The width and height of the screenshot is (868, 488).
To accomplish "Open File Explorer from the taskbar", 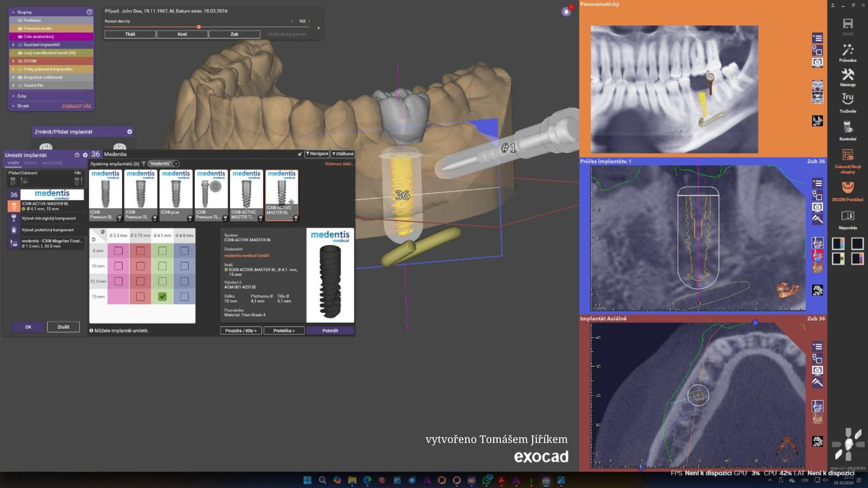I will pyautogui.click(x=352, y=480).
